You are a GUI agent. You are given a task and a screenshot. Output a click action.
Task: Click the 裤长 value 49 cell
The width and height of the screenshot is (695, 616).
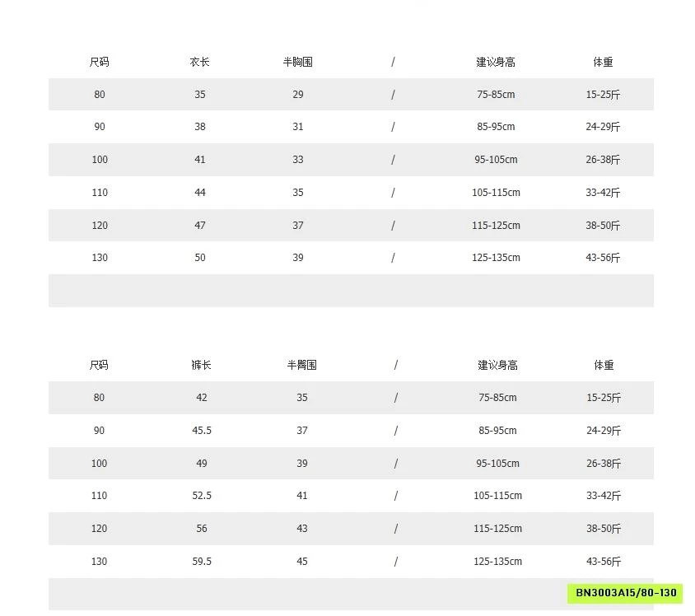click(x=202, y=464)
